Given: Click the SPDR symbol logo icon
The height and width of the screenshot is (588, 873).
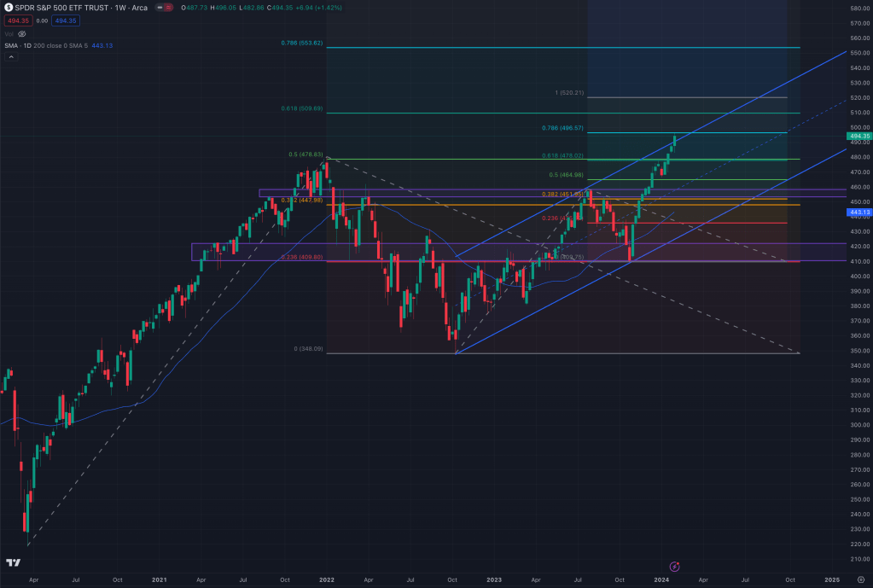Looking at the screenshot, I should click(9, 9).
